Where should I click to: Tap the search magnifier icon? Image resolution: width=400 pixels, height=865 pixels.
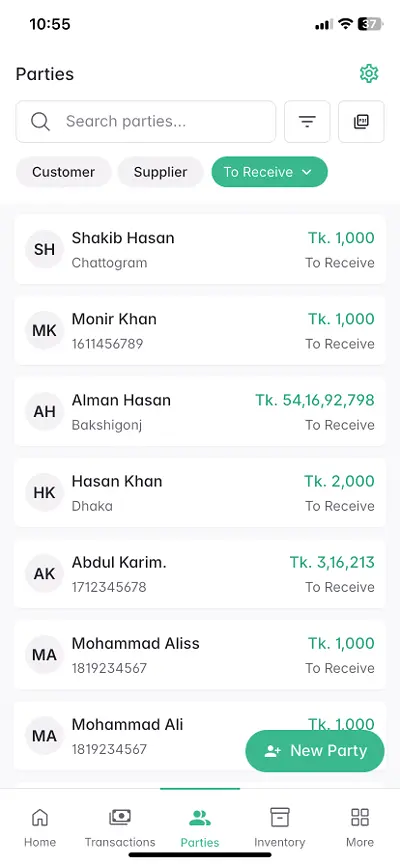pyautogui.click(x=40, y=121)
